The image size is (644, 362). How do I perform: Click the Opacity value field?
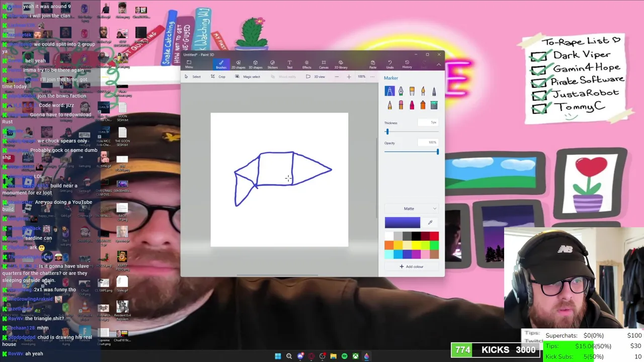click(x=428, y=143)
